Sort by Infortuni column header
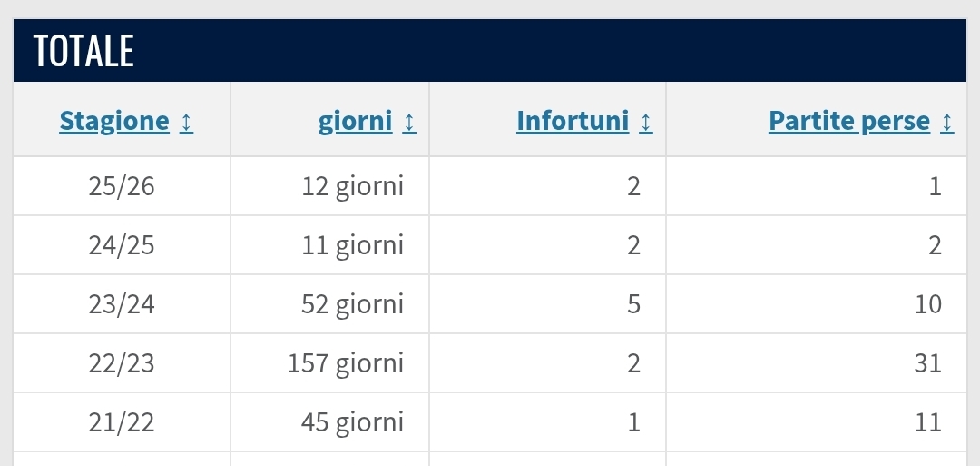The image size is (980, 466). pos(573,122)
